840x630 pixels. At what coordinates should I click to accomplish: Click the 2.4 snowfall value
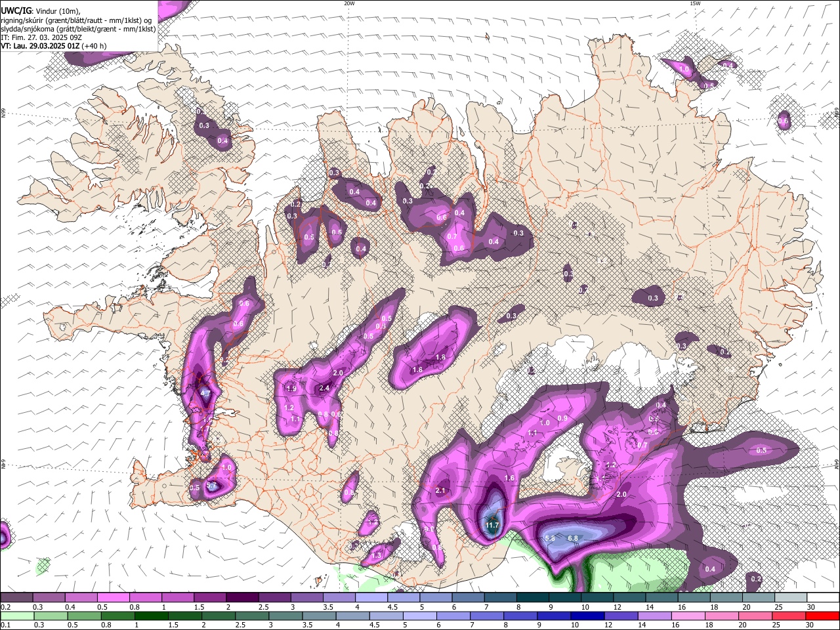click(324, 388)
